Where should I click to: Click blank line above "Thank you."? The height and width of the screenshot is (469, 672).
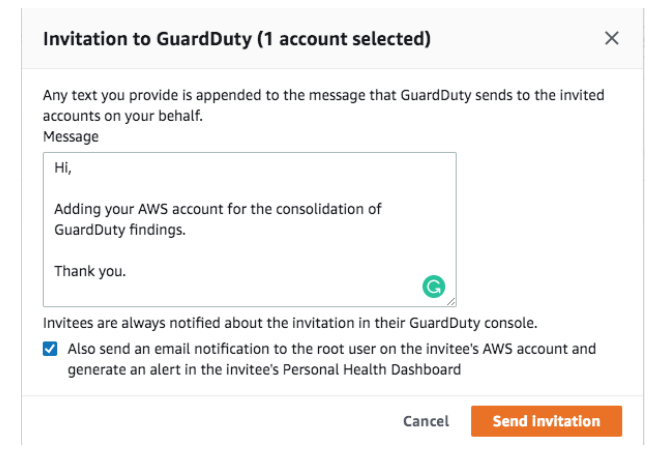pos(200,250)
